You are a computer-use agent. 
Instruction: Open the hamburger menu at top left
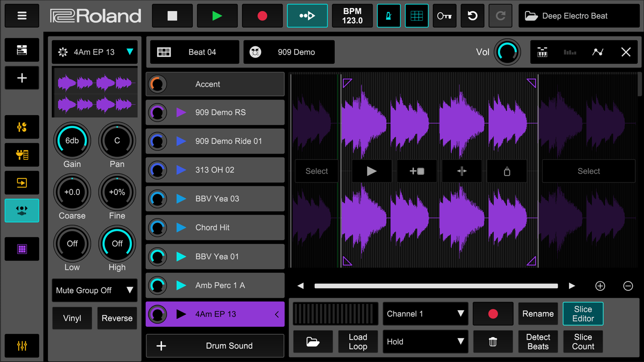(x=22, y=16)
